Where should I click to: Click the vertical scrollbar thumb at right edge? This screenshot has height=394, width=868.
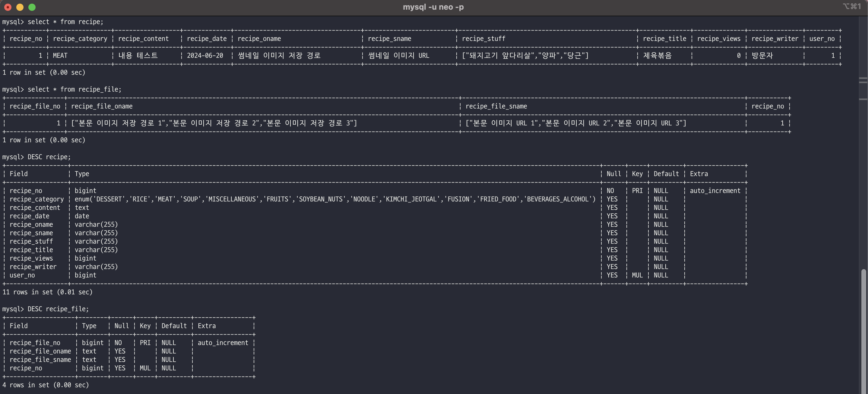coord(863,330)
